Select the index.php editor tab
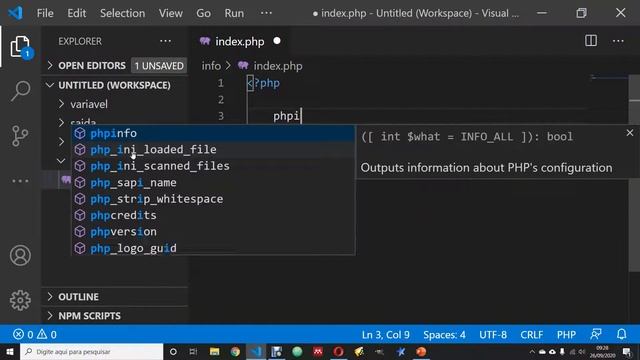The width and height of the screenshot is (640, 360). click(240, 41)
